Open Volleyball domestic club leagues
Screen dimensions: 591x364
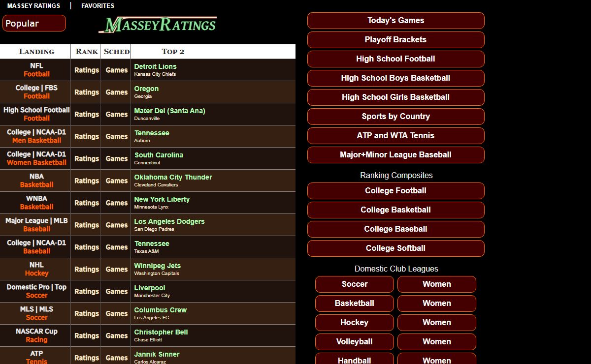pyautogui.click(x=355, y=342)
